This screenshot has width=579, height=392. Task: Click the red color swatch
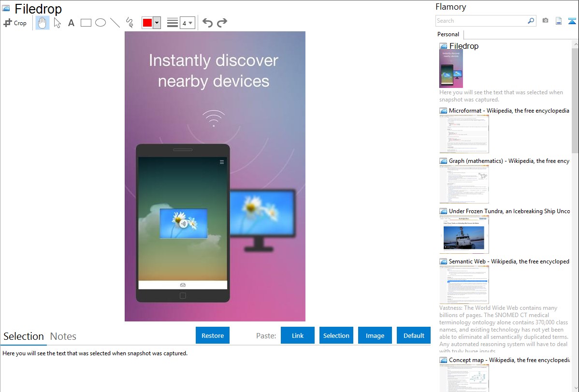click(147, 23)
